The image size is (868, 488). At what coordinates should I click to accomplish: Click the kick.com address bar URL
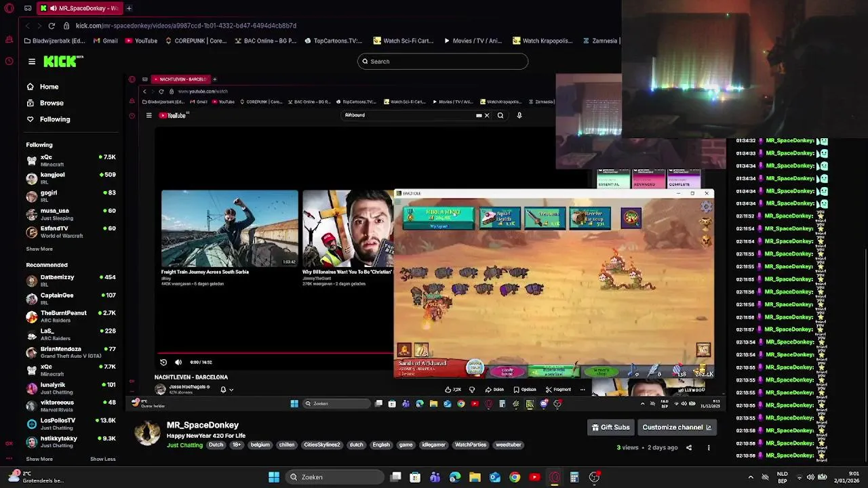point(186,26)
